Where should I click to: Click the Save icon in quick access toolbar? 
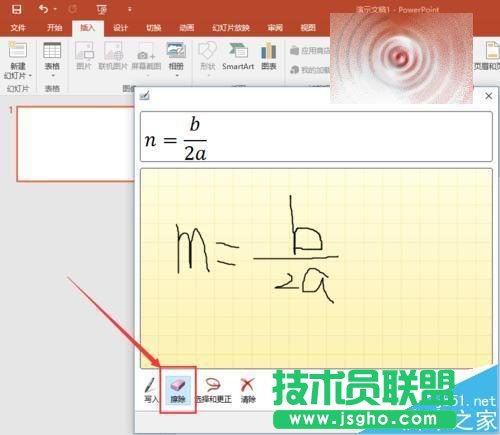pos(16,9)
